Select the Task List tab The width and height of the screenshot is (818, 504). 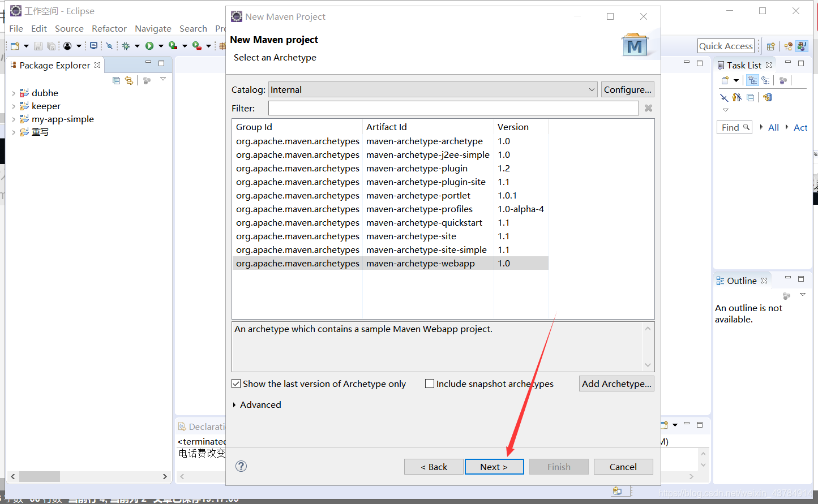[744, 65]
